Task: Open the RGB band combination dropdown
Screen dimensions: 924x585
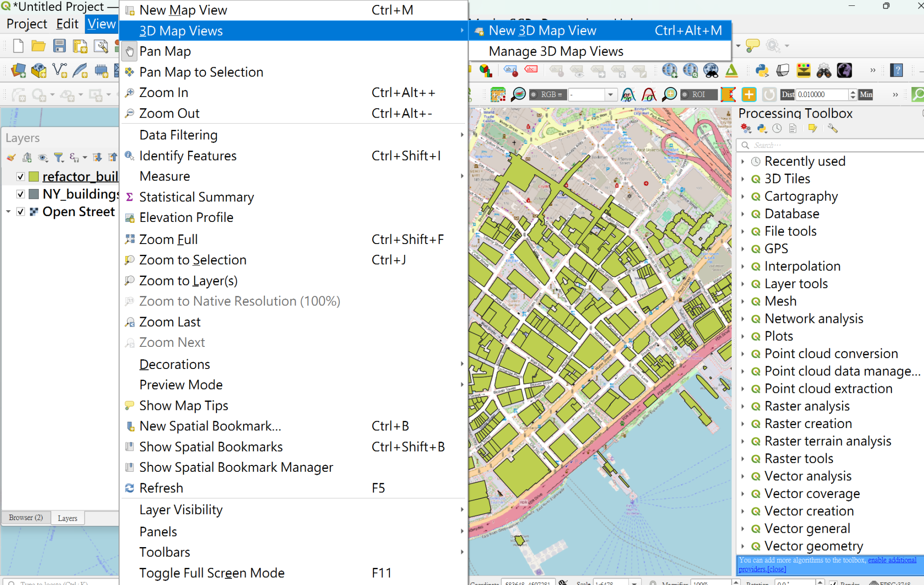Action: pyautogui.click(x=611, y=94)
